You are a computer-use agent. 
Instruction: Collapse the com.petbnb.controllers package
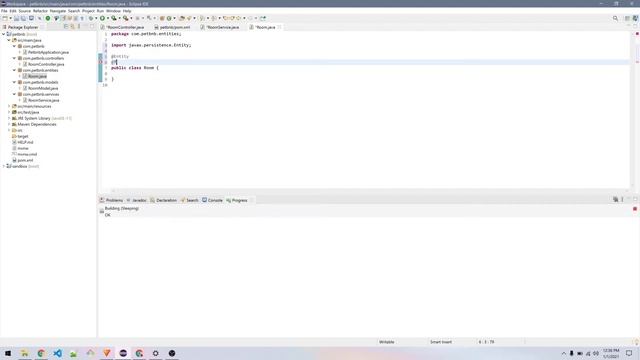tap(14, 58)
